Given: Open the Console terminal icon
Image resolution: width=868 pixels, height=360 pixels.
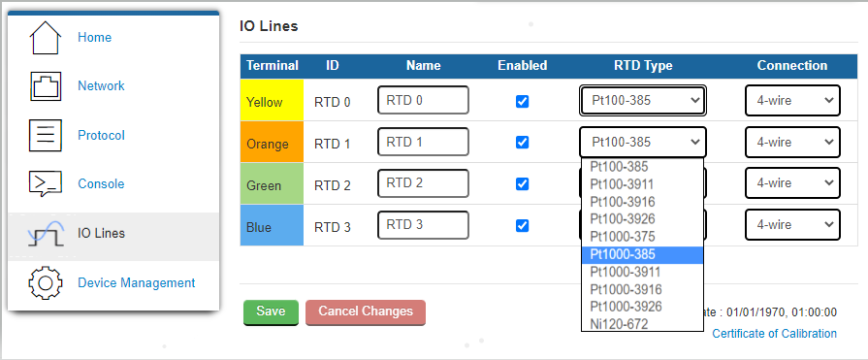Looking at the screenshot, I should 46,183.
